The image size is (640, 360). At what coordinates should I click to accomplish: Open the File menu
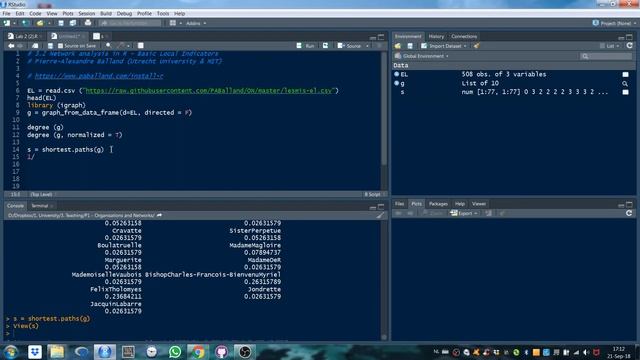click(7, 13)
